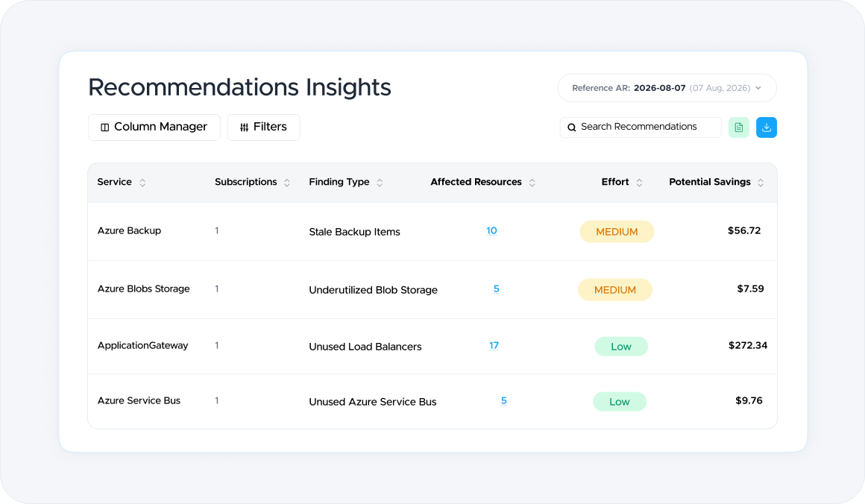Click the $56.72 savings value
The height and width of the screenshot is (504, 865).
pos(744,230)
